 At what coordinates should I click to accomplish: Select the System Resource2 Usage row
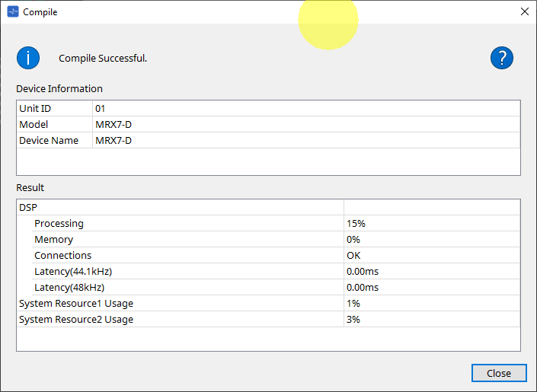click(268, 319)
